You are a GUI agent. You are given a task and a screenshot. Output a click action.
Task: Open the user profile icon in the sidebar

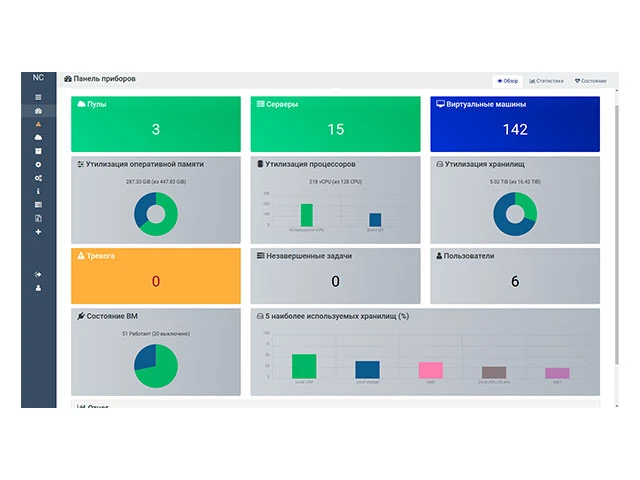tap(38, 288)
